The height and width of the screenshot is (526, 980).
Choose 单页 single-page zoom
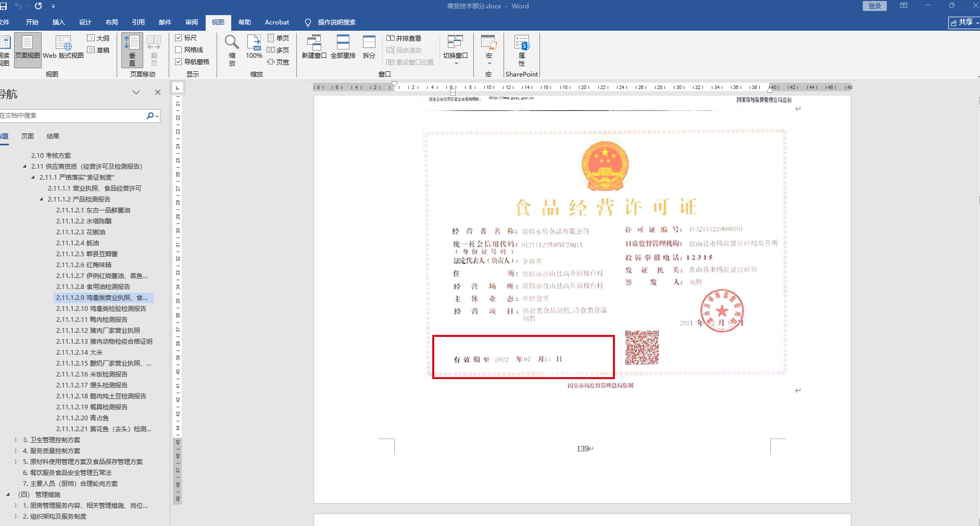coord(278,38)
